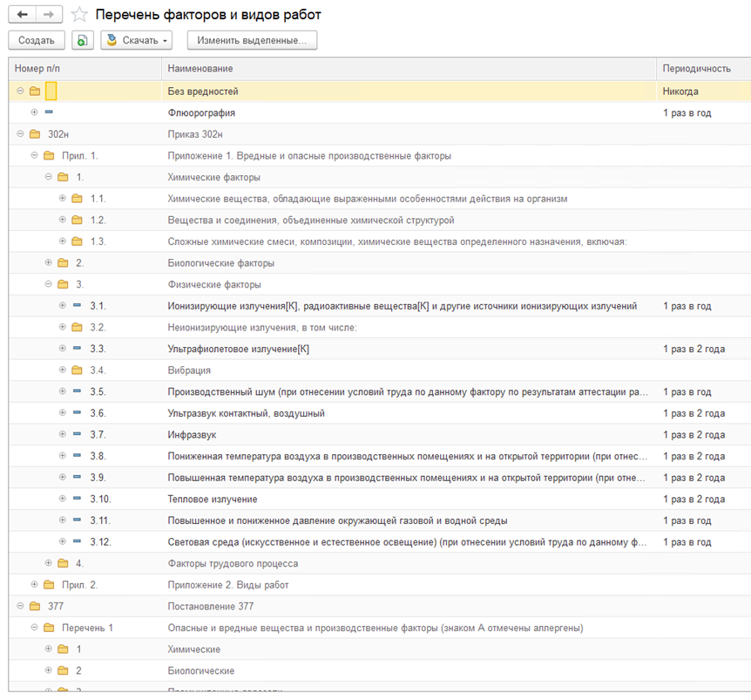
Task: Click the forward navigation arrow
Action: 49,14
